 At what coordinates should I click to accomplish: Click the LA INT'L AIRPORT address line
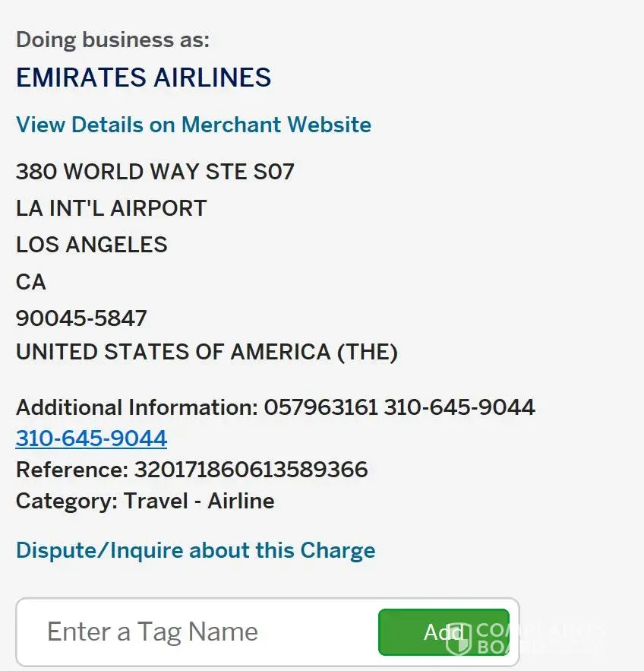tap(111, 208)
